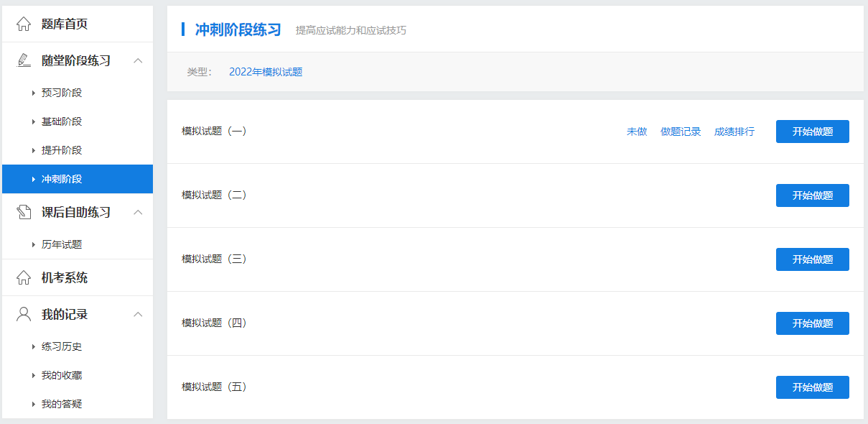Click the notebook icon beside 课后自助练习
This screenshot has height=424, width=868.
point(22,212)
